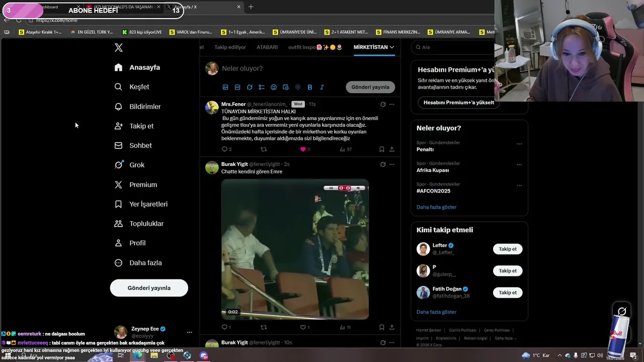
Task: Open emoji picker in composer
Action: coord(274,87)
